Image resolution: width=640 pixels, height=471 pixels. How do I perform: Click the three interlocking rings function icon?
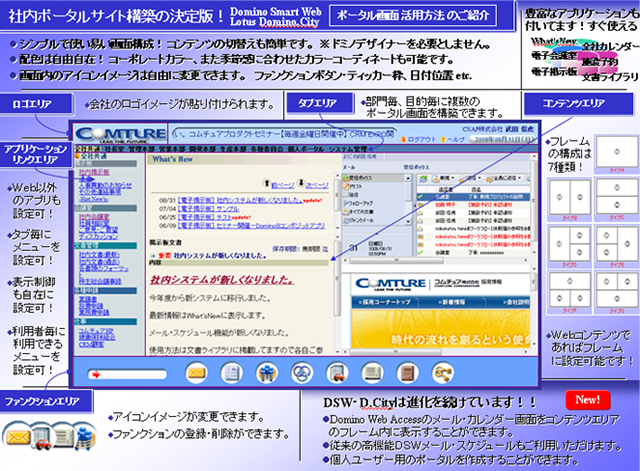302,373
